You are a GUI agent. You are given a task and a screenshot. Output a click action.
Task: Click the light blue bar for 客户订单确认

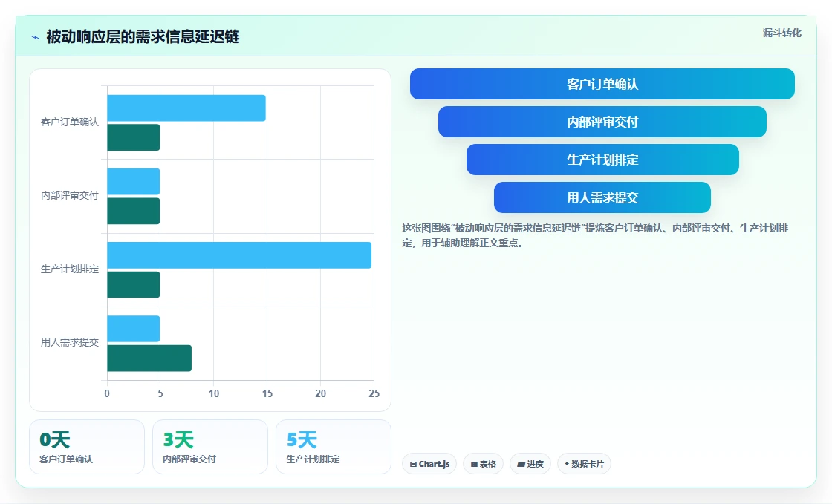[186, 108]
